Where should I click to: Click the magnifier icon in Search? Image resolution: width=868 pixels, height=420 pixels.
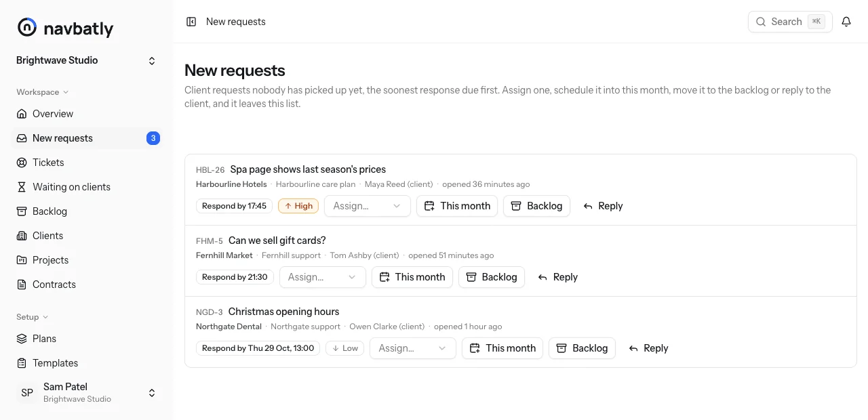(761, 22)
